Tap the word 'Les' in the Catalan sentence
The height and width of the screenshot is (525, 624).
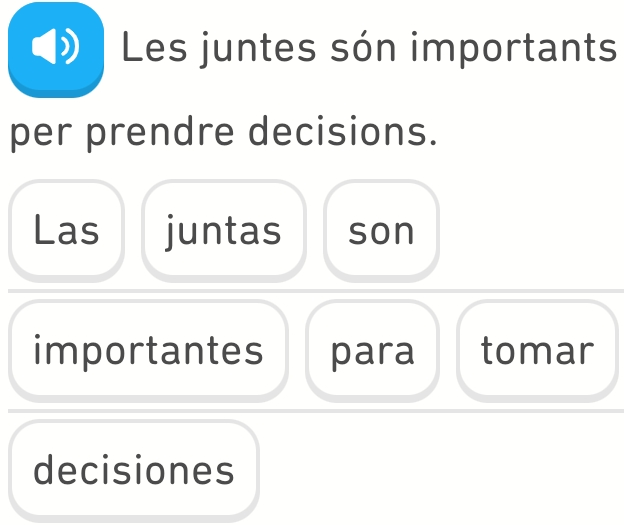[148, 47]
